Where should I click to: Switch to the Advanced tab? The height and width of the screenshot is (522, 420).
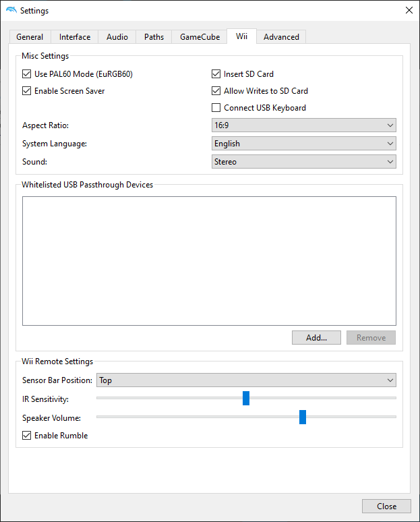[281, 37]
